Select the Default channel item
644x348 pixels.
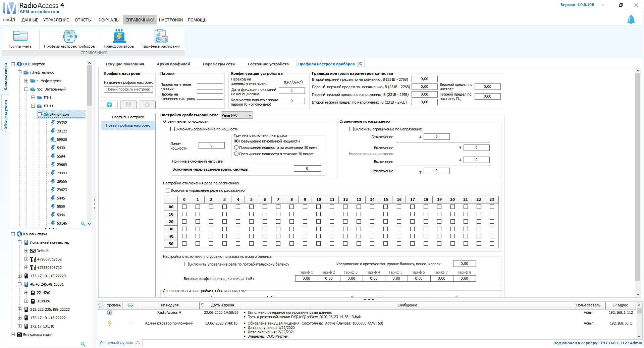(x=43, y=251)
